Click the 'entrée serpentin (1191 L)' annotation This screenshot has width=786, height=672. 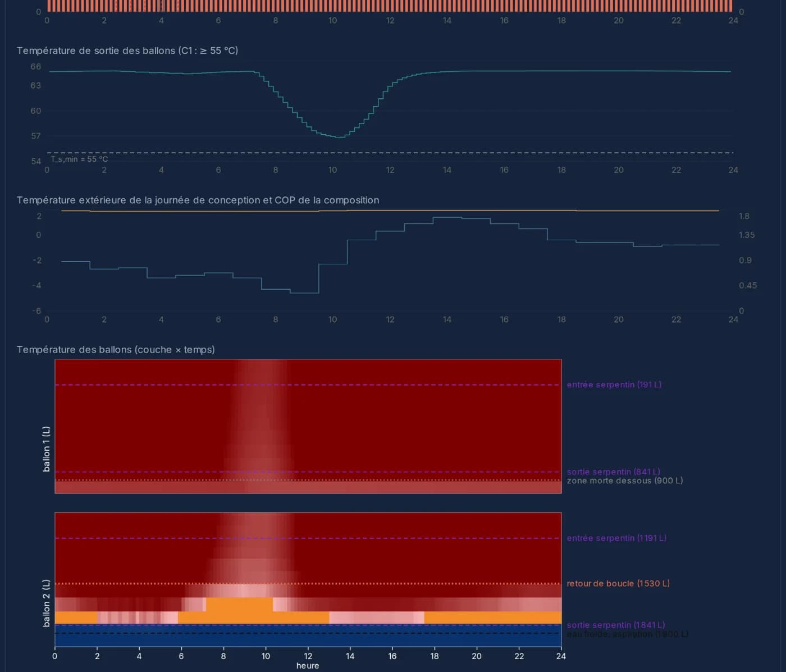coord(616,538)
